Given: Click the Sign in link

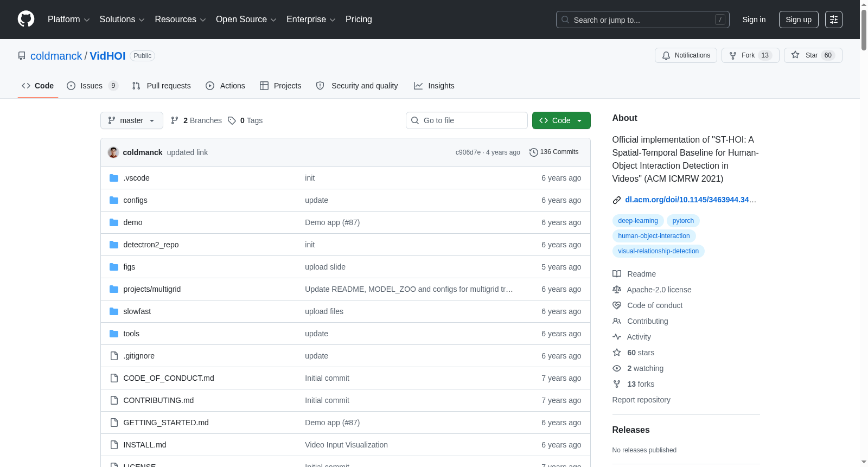Looking at the screenshot, I should [x=754, y=20].
